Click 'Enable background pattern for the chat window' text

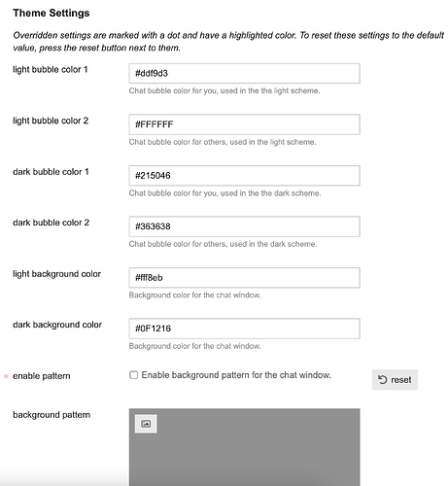click(236, 375)
